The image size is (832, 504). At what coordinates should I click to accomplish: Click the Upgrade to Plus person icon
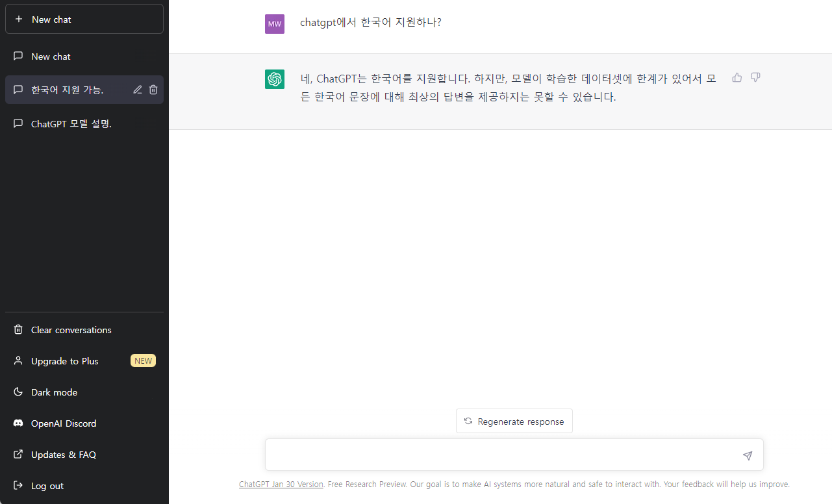pos(18,361)
